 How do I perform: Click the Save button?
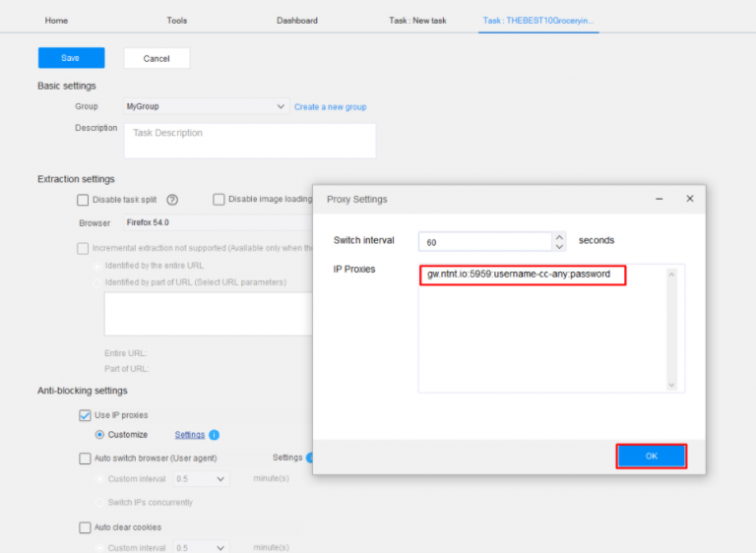[x=71, y=58]
